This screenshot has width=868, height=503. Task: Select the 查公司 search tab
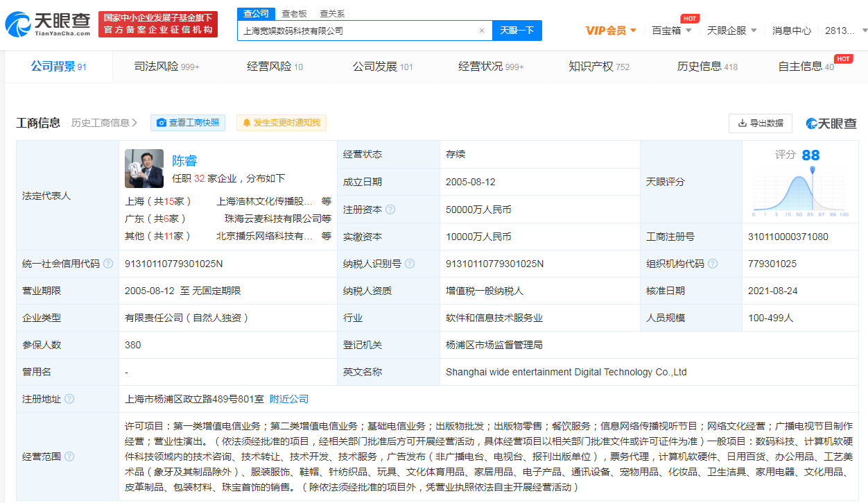click(x=257, y=14)
